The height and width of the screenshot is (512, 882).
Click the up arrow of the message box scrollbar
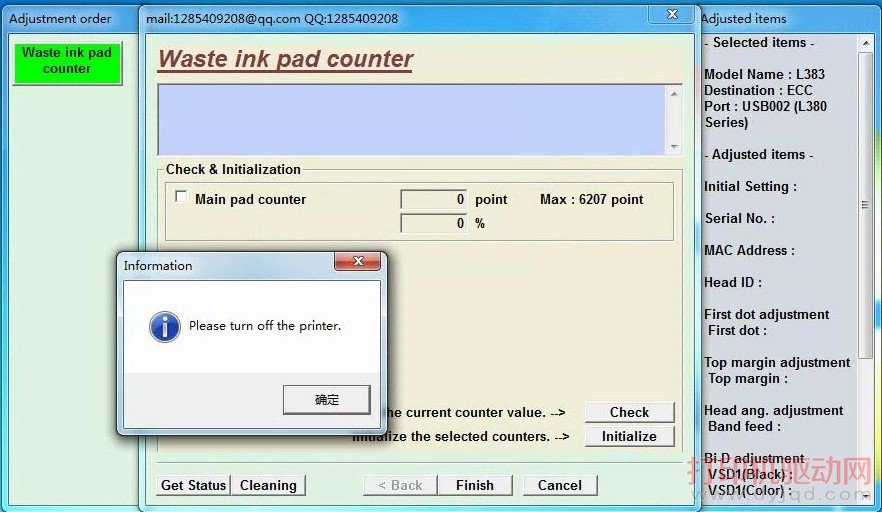(x=673, y=94)
